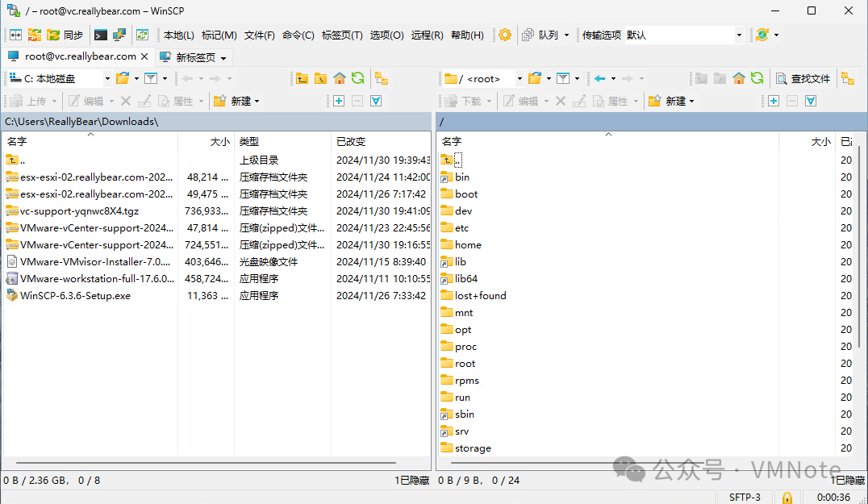Open the 标签页(T) menu

pyautogui.click(x=342, y=35)
